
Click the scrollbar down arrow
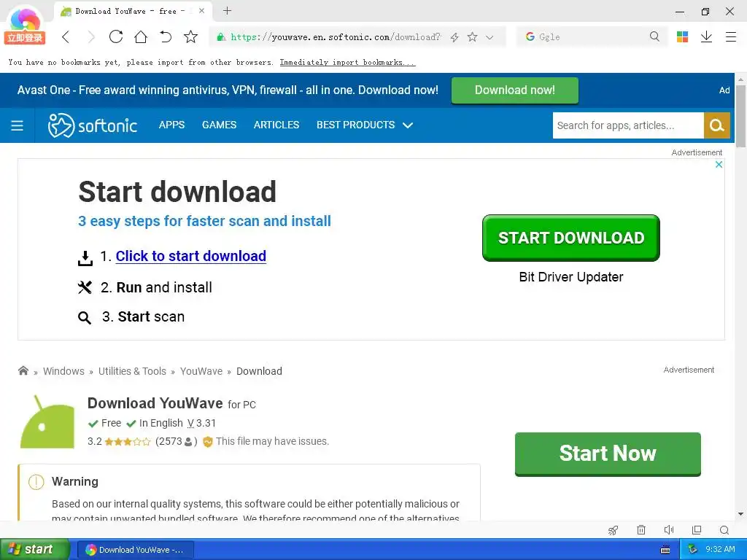[740, 514]
